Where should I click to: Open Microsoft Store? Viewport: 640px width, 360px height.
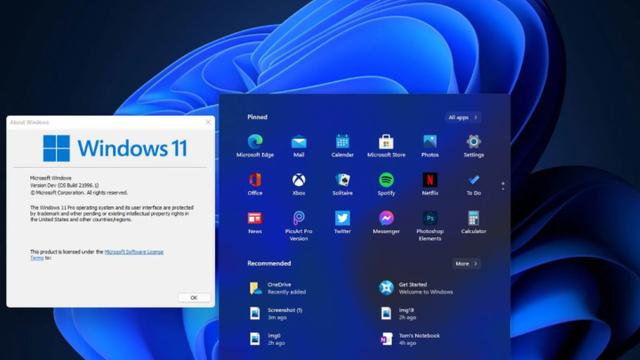pos(386,146)
